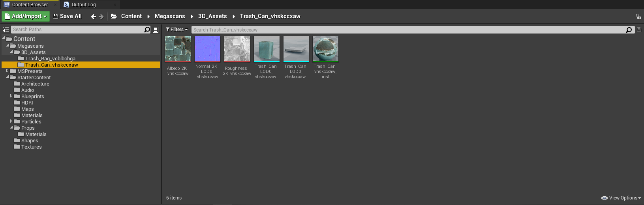Collapse the StarterContent folder
This screenshot has width=644, height=205.
[x=8, y=77]
